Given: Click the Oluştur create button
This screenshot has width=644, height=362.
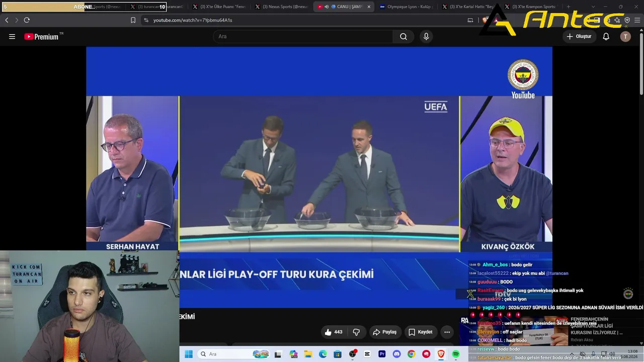Looking at the screenshot, I should pos(579,36).
